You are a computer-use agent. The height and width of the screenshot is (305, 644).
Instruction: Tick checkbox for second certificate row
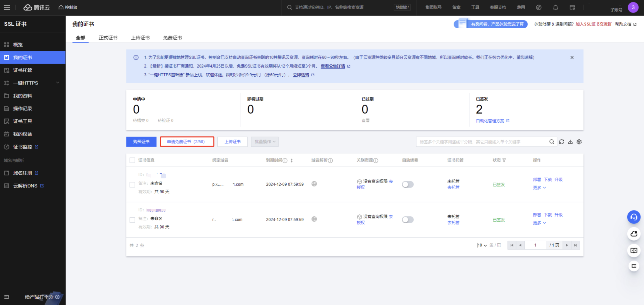[x=132, y=220]
